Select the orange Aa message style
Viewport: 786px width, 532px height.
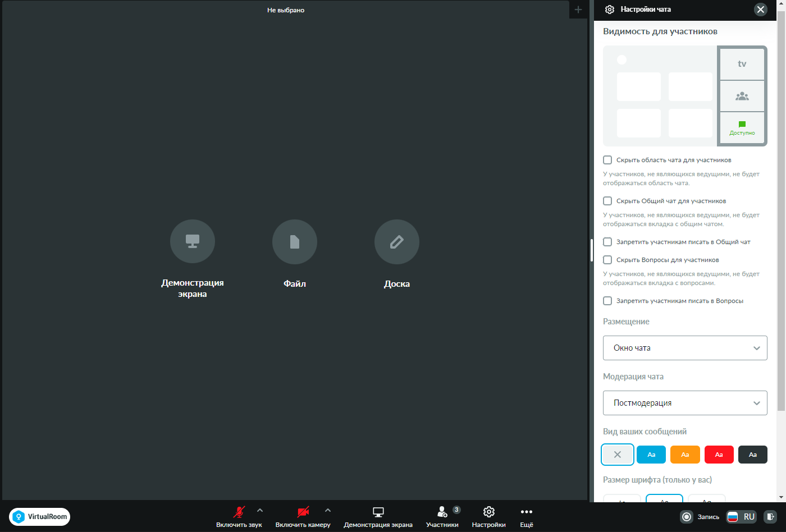tap(685, 455)
